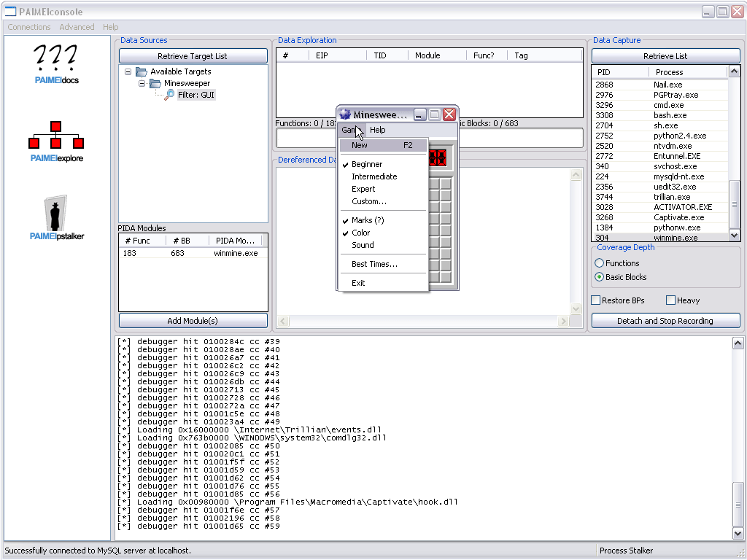The height and width of the screenshot is (560, 747).
Task: Select the Filter: GUI tree item
Action: (x=196, y=95)
